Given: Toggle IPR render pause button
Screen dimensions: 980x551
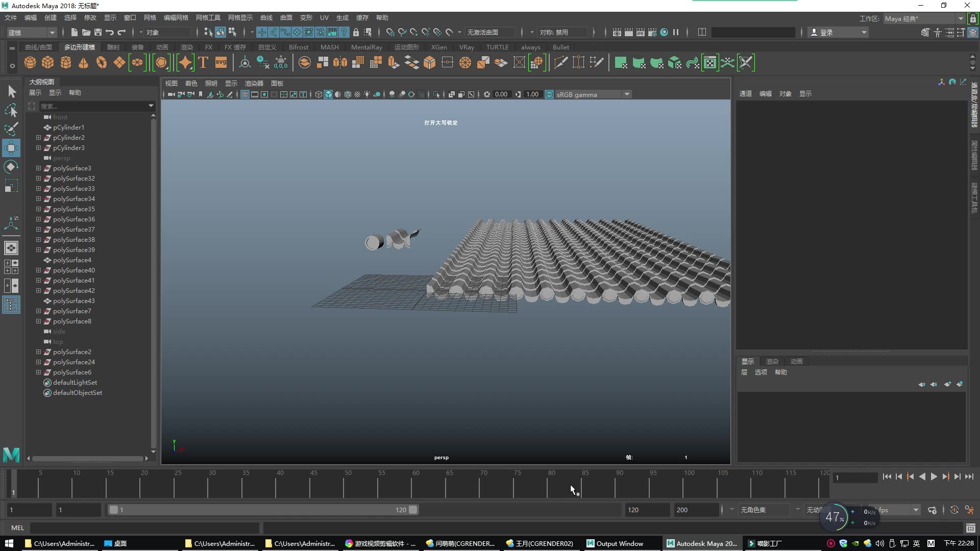Looking at the screenshot, I should click(676, 32).
